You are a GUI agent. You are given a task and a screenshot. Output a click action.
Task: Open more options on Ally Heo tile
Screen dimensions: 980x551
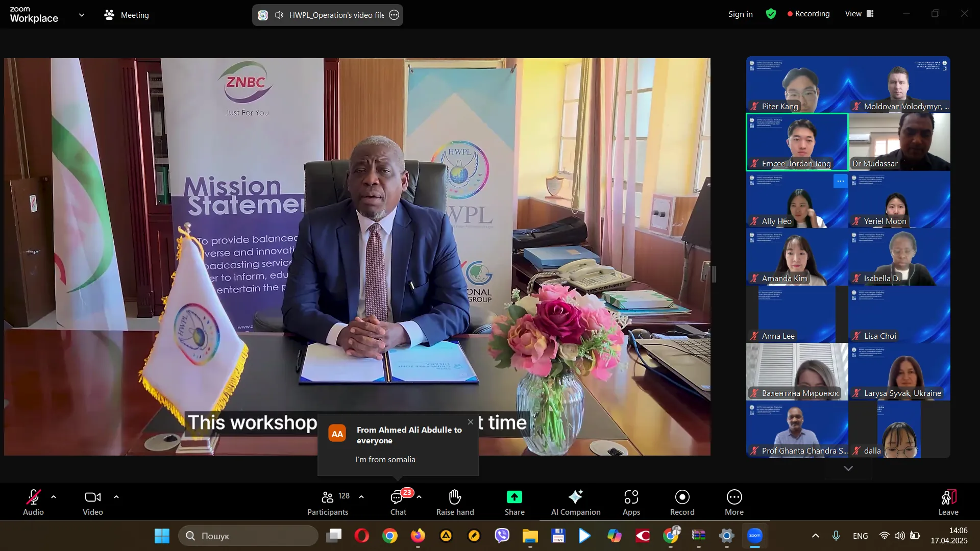click(841, 181)
